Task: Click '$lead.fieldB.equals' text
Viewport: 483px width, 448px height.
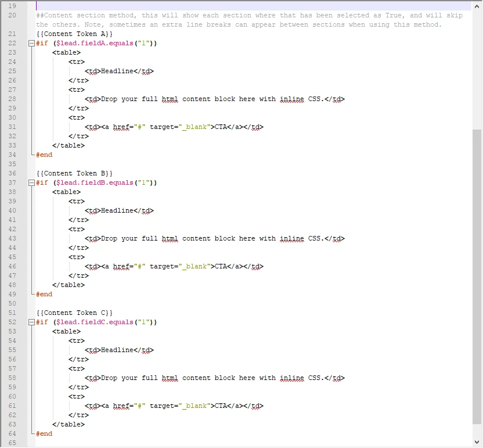Action: coord(95,182)
